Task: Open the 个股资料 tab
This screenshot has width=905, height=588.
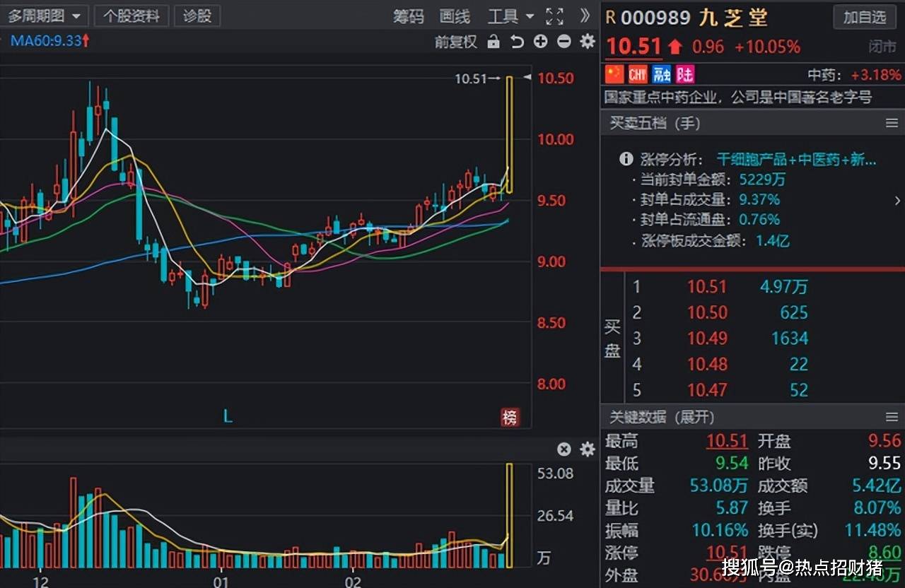Action: [132, 16]
